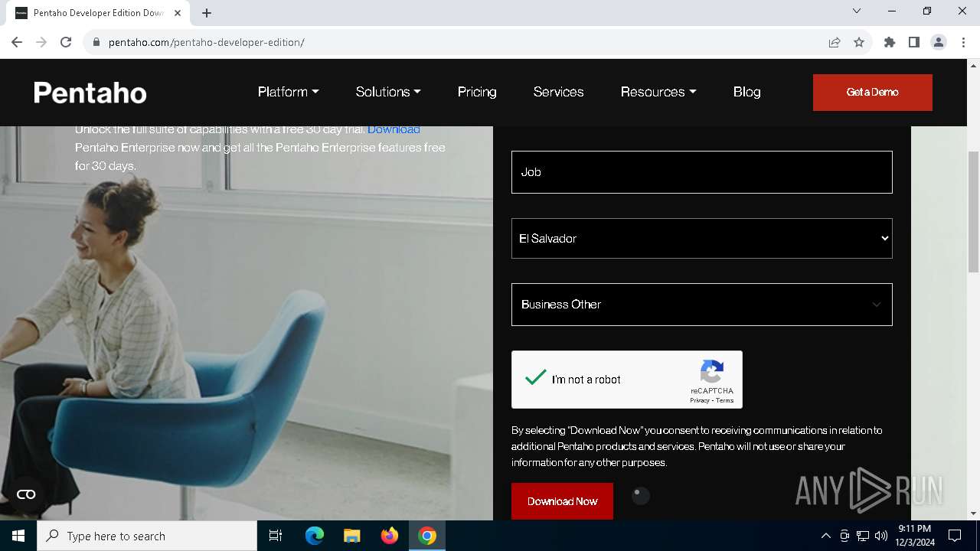
Task: Close the Pentaho Developer Edition tab
Action: point(178,13)
